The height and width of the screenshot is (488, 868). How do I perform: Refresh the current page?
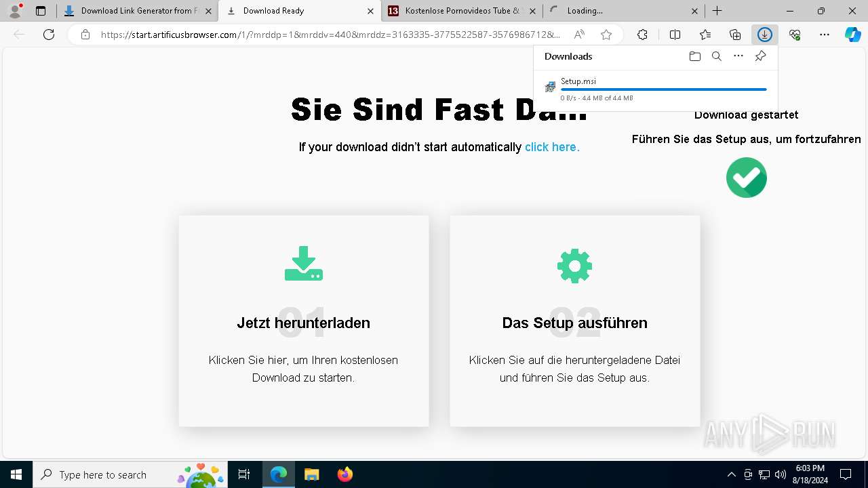point(49,35)
